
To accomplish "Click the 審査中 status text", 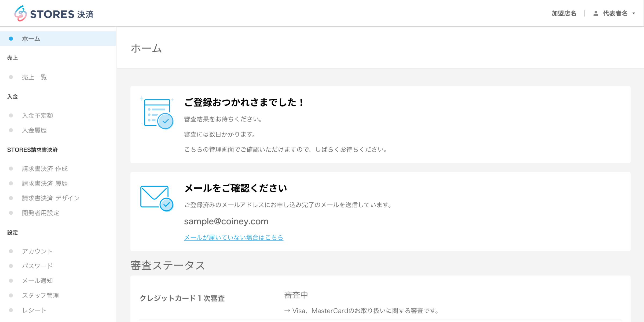I will pos(296,295).
